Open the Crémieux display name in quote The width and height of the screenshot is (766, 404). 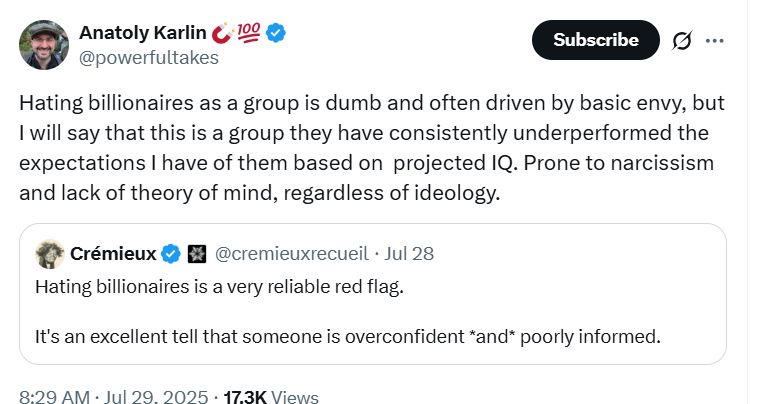(x=113, y=254)
